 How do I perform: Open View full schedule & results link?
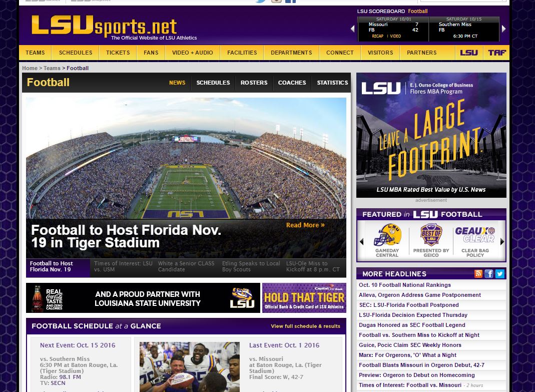pyautogui.click(x=305, y=326)
